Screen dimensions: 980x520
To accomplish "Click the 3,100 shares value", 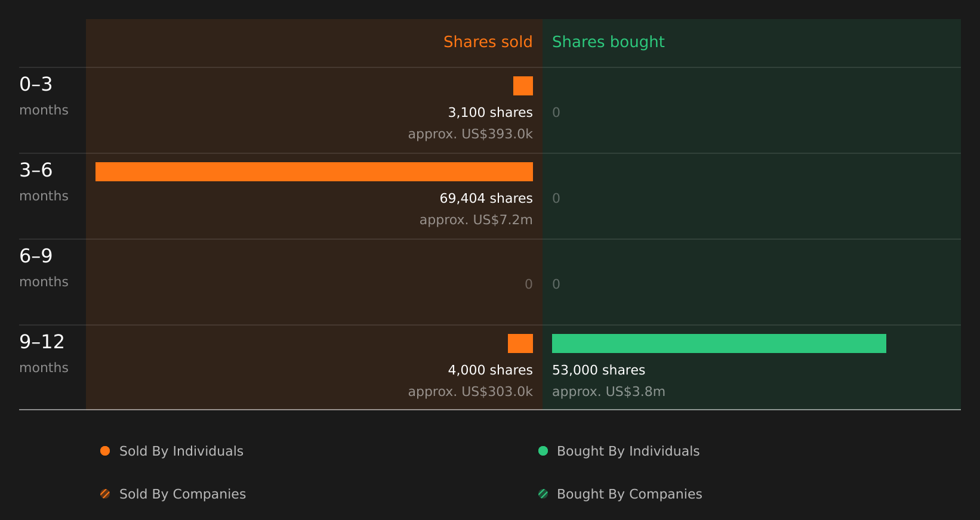I will tap(491, 113).
